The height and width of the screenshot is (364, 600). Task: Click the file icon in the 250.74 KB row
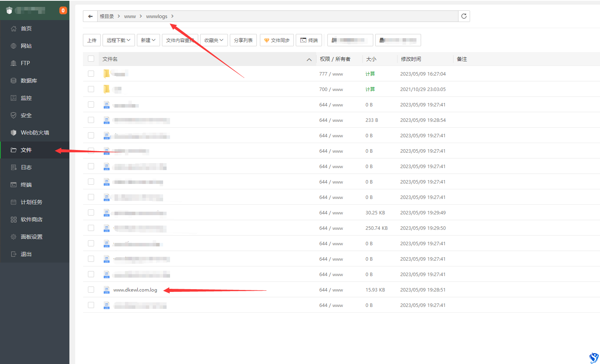point(106,228)
